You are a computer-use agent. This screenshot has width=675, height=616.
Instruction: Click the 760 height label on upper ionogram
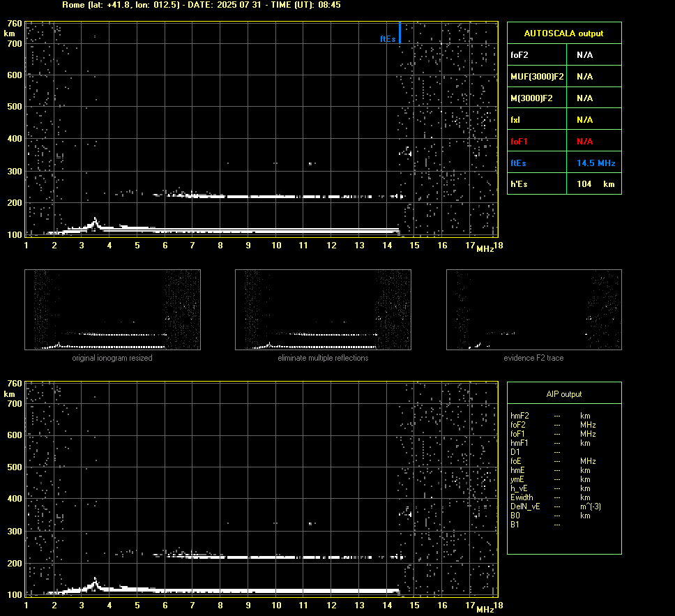(x=15, y=23)
